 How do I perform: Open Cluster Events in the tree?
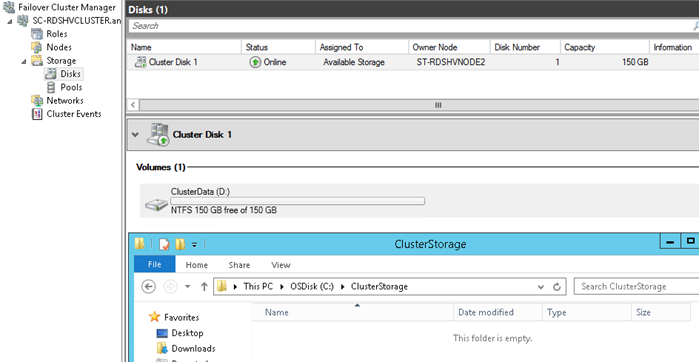[74, 114]
